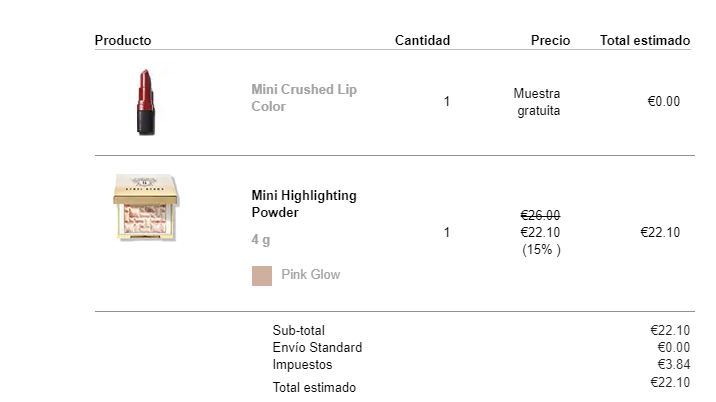Click the €0.00 lipstick total
Viewport: 716px width, 402px height.
point(663,101)
